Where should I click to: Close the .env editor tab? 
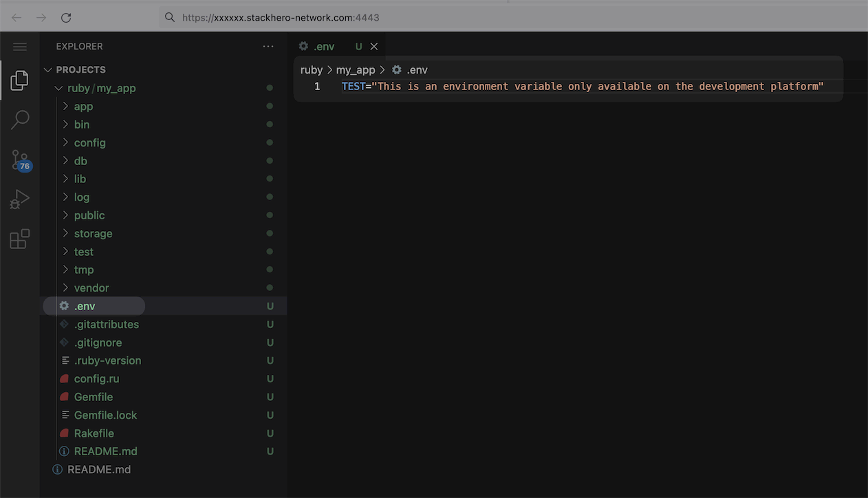click(374, 47)
